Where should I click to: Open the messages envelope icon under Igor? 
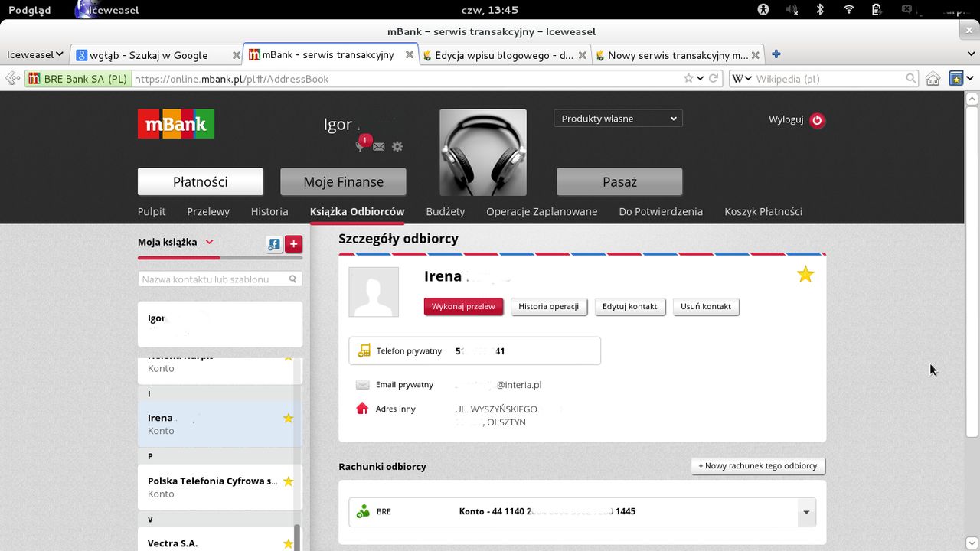[x=379, y=146]
